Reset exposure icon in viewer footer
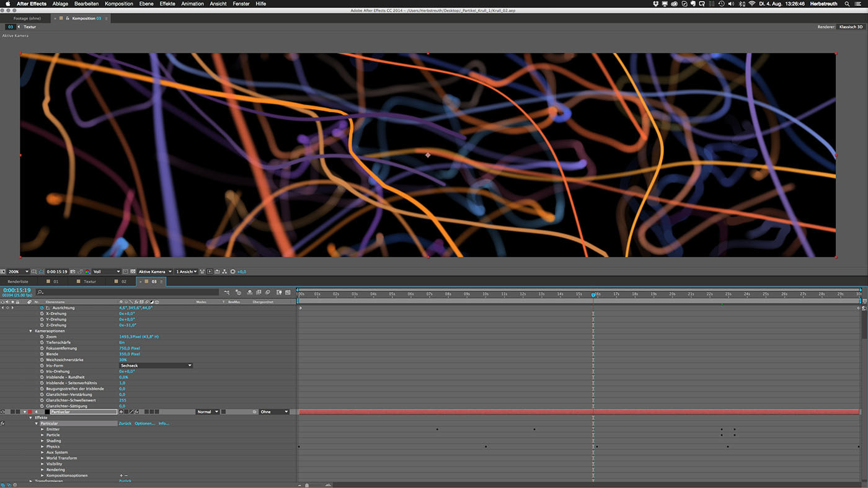This screenshot has width=868, height=488. click(x=232, y=272)
